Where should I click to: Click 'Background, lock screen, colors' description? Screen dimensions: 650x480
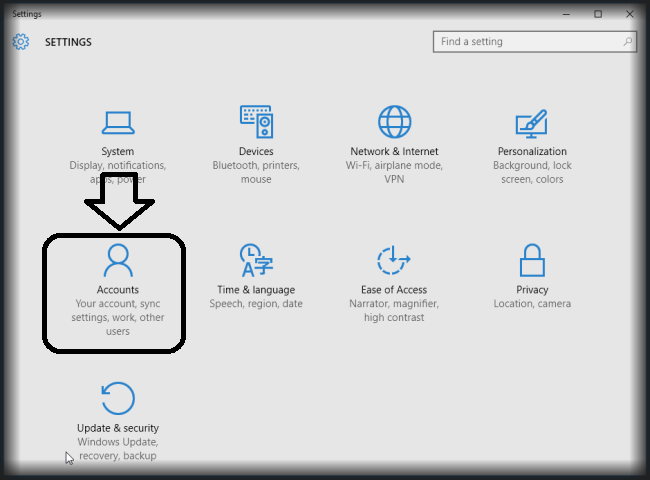click(532, 172)
